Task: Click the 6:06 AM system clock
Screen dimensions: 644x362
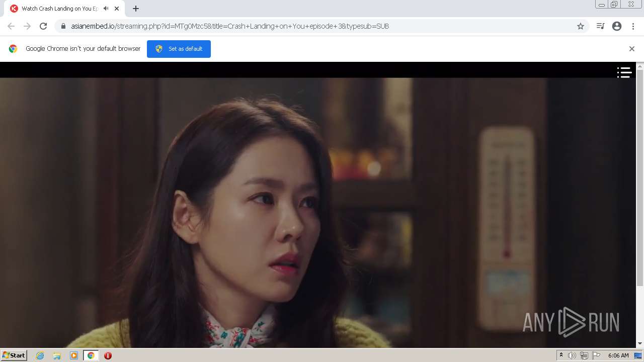Action: pos(618,355)
